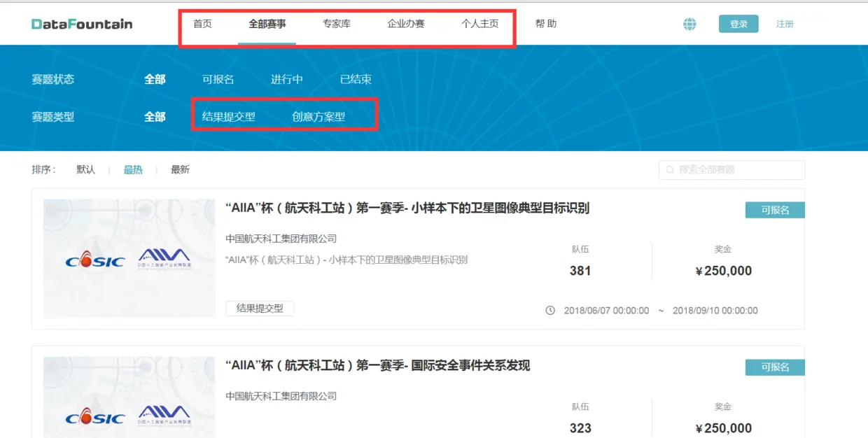Image resolution: width=868 pixels, height=438 pixels.
Task: Select 全部 under 赛题类型
Action: coord(155,117)
